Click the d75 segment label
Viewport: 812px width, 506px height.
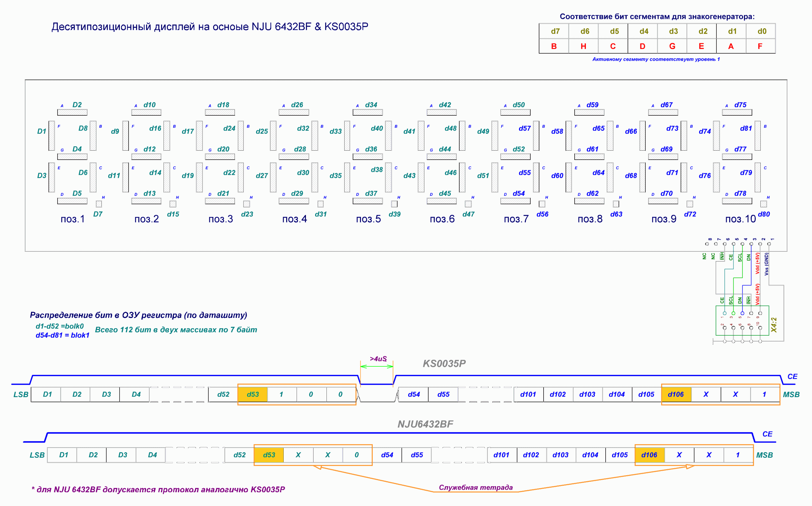pos(740,105)
